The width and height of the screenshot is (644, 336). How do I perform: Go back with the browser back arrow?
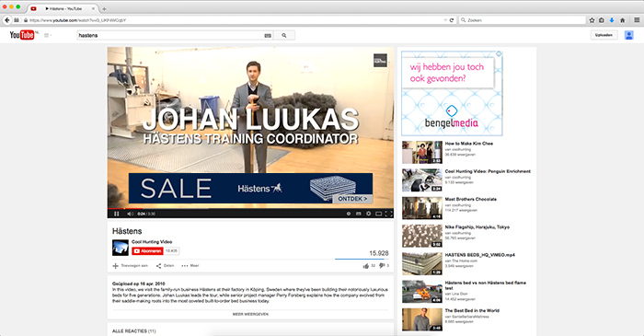(x=7, y=20)
